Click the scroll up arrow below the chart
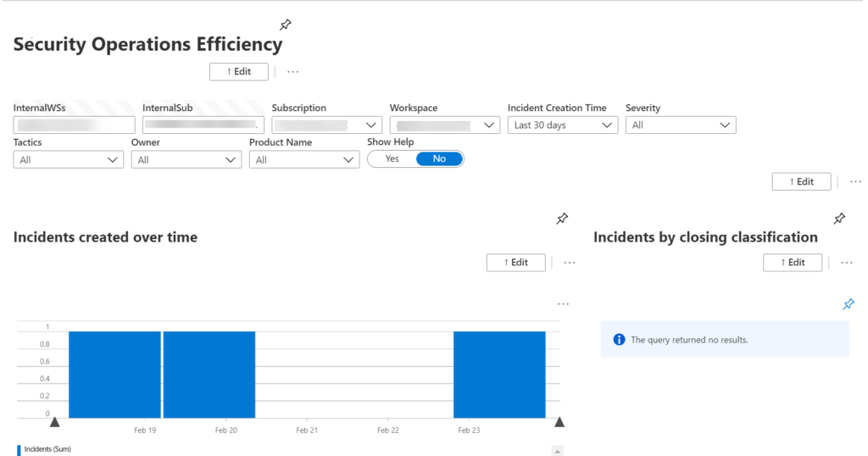The width and height of the screenshot is (868, 456). click(558, 451)
